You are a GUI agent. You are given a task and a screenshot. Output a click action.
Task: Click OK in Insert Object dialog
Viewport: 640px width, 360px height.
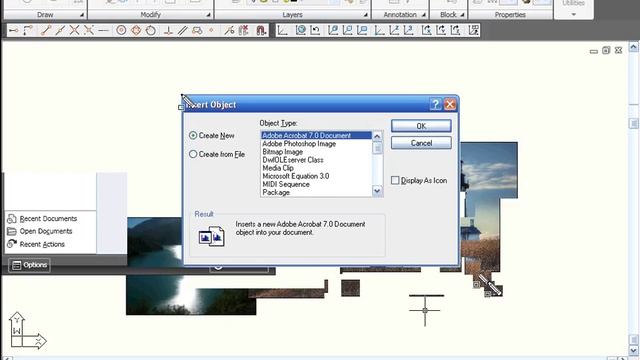421,126
